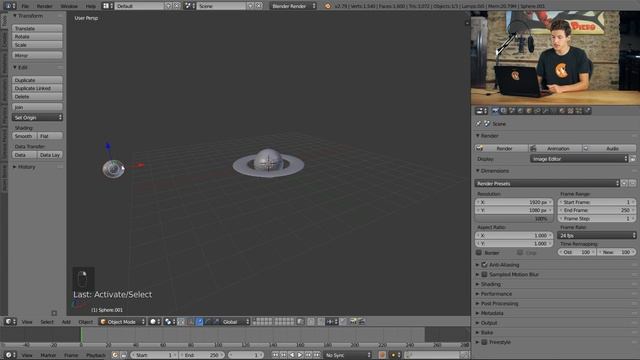Open the 24 fps frame rate dropdown
Screen dimensions: 640x360
coord(597,235)
